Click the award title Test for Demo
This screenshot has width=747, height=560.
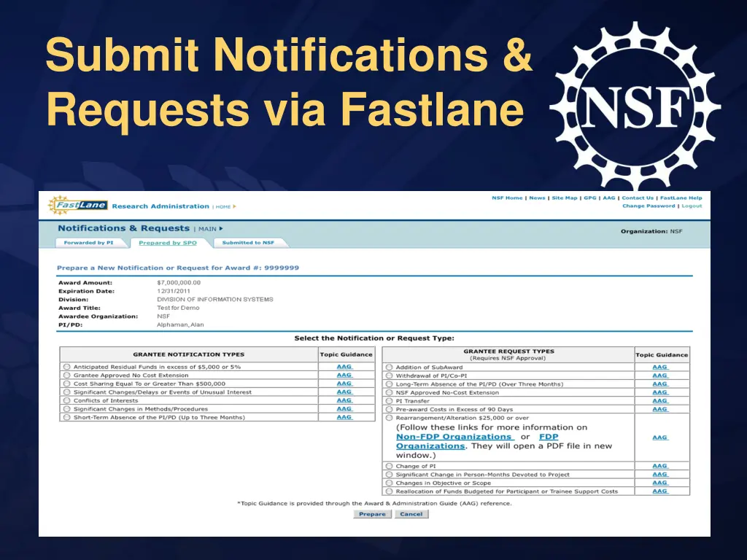click(178, 308)
